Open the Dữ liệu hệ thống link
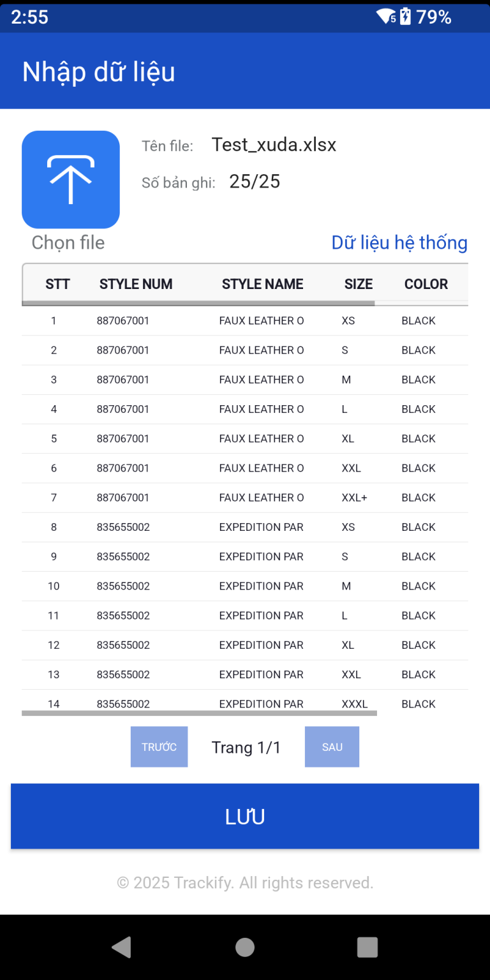The height and width of the screenshot is (980, 490). click(x=399, y=242)
